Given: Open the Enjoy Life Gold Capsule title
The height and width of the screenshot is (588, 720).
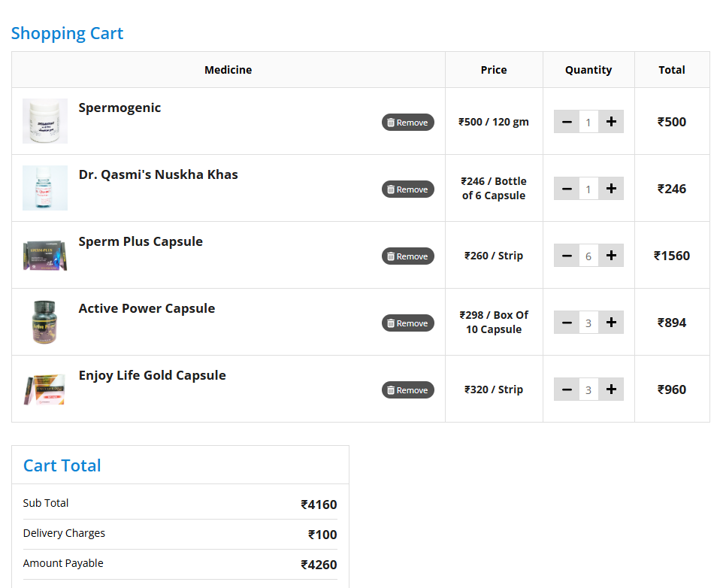Looking at the screenshot, I should click(x=152, y=375).
